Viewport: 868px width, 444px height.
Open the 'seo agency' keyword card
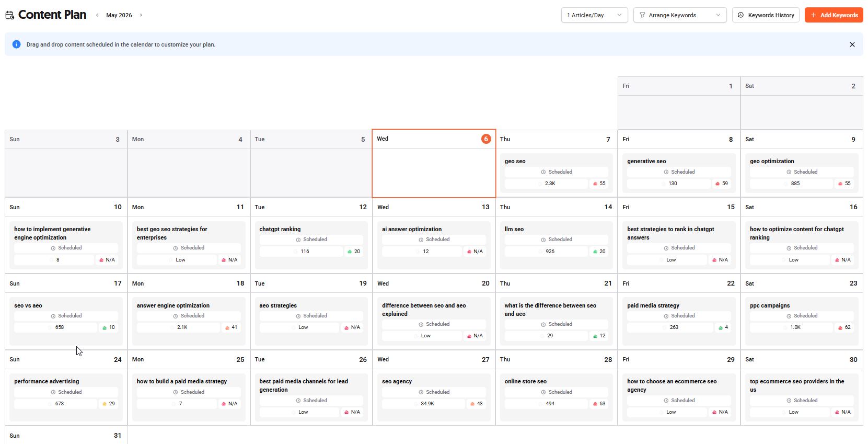coord(434,397)
